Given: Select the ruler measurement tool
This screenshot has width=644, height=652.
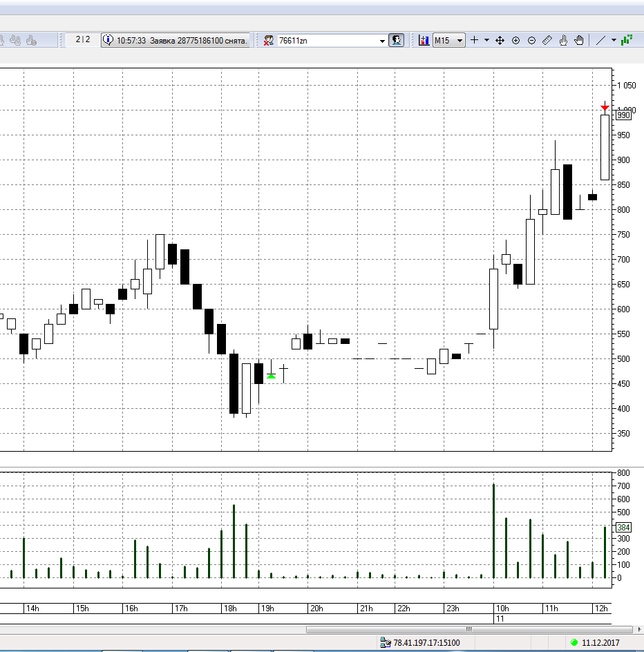Looking at the screenshot, I should (547, 40).
